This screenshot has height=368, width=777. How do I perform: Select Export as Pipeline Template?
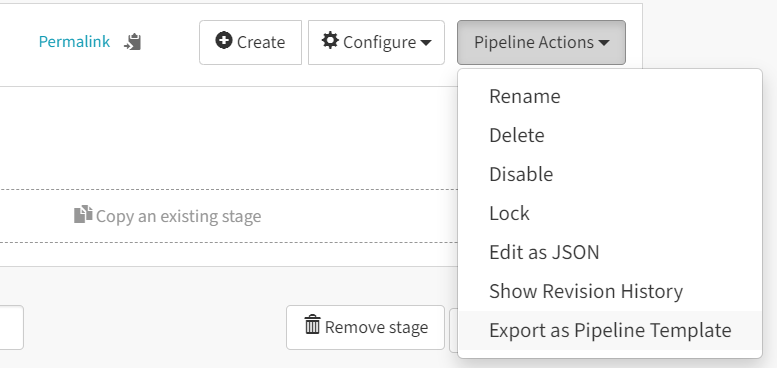[x=610, y=330]
